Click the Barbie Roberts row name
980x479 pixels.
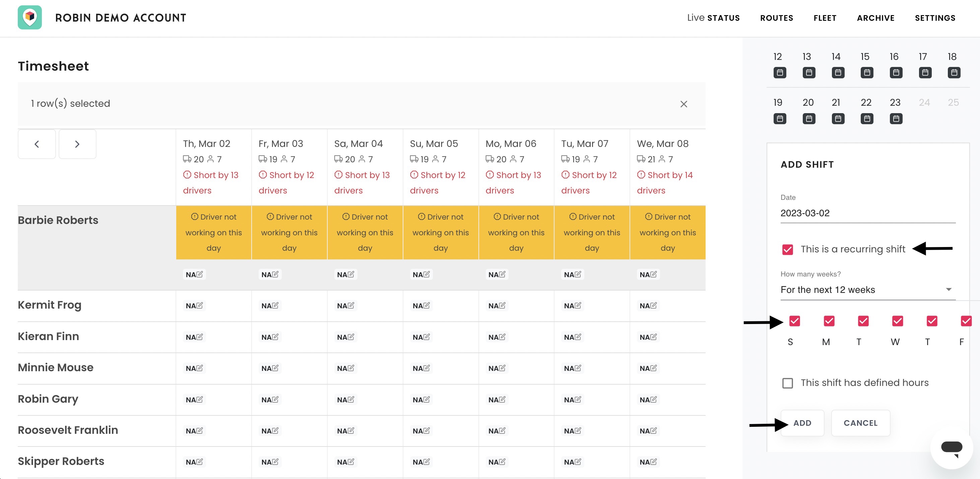click(58, 220)
